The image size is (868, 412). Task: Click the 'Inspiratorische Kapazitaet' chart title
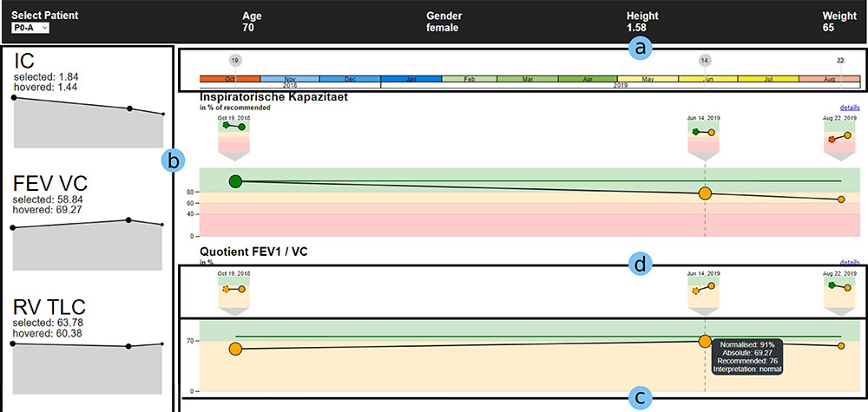pyautogui.click(x=273, y=97)
